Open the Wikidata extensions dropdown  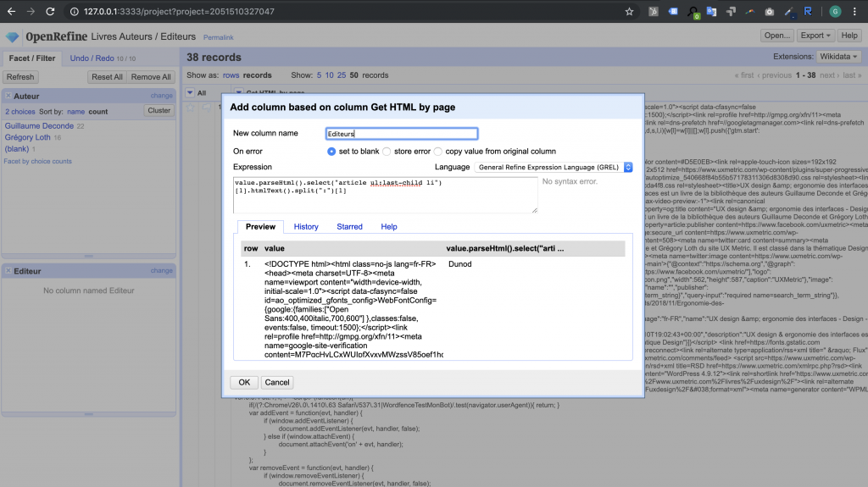click(838, 57)
